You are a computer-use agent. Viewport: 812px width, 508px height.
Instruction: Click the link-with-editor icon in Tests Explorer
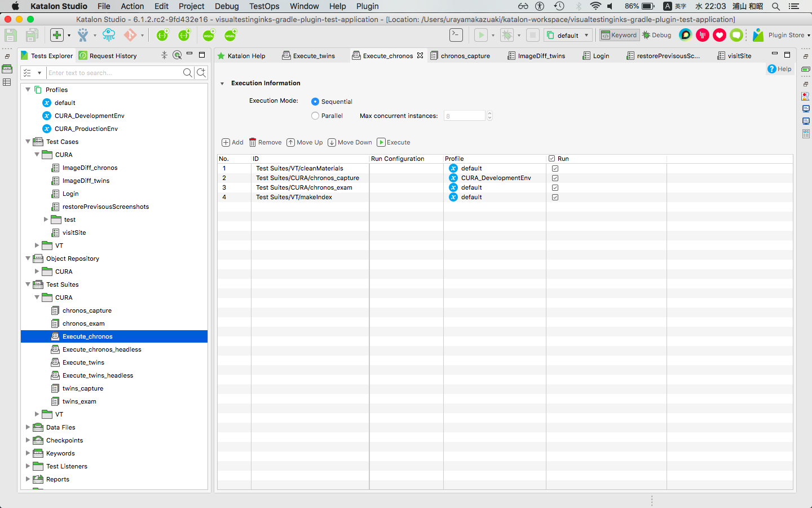[177, 55]
